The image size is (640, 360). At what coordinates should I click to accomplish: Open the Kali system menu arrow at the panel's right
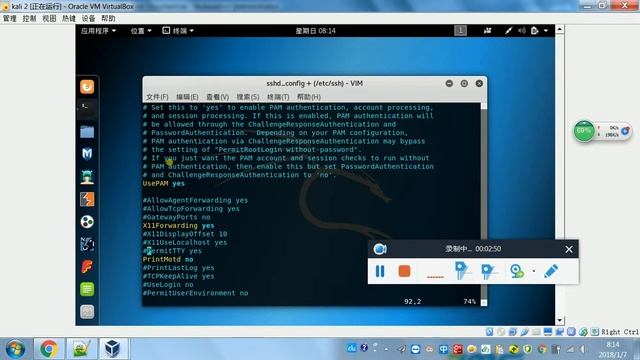pos(546,31)
